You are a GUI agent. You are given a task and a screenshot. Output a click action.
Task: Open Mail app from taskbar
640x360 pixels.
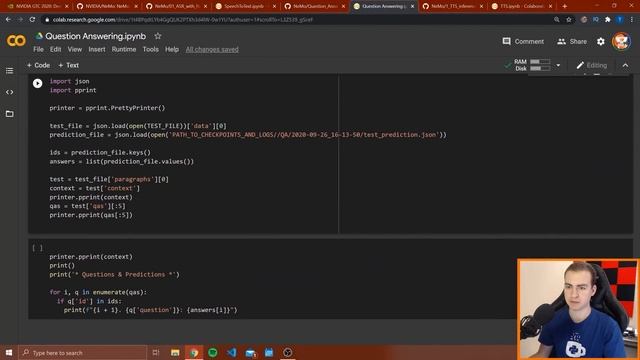coord(250,353)
